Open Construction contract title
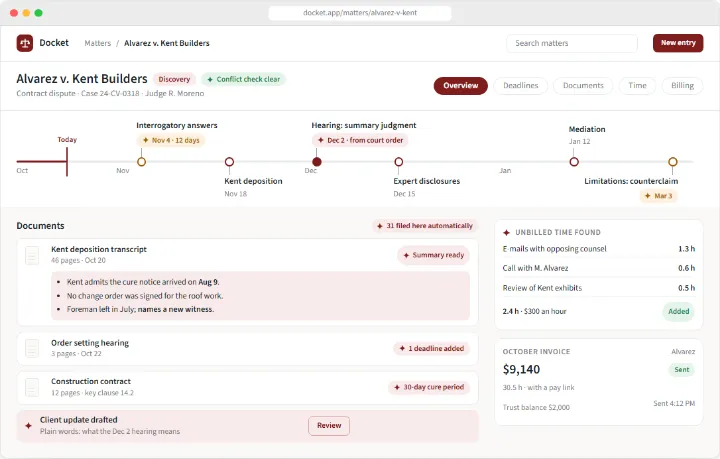This screenshot has height=459, width=720. 91,381
